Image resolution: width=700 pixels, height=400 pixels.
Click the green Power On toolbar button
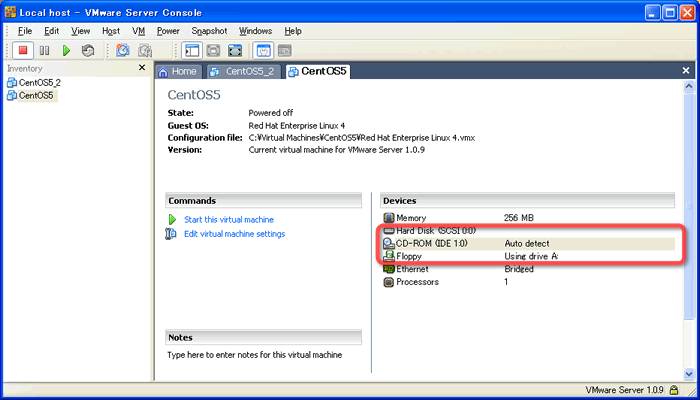(x=67, y=50)
